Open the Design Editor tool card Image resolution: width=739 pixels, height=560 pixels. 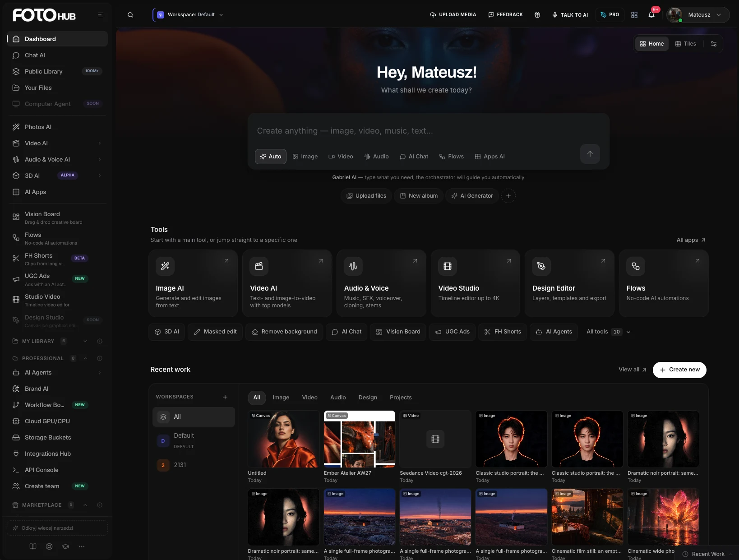(569, 283)
